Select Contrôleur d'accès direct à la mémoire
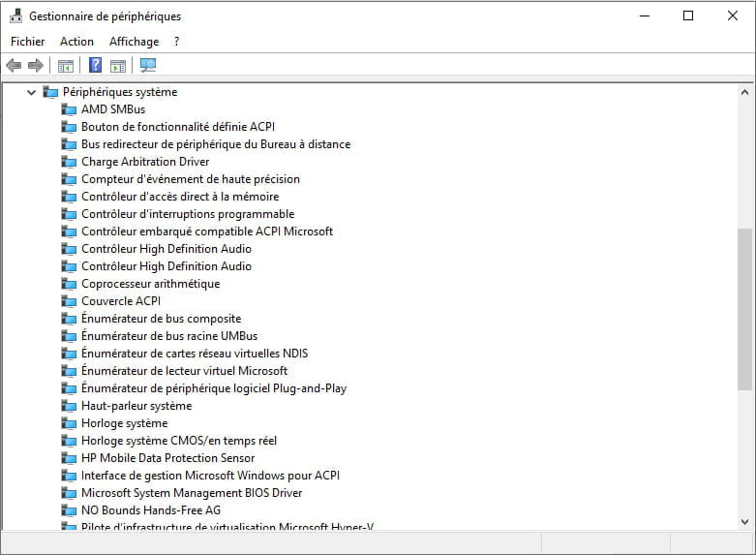756x555 pixels. pyautogui.click(x=180, y=197)
